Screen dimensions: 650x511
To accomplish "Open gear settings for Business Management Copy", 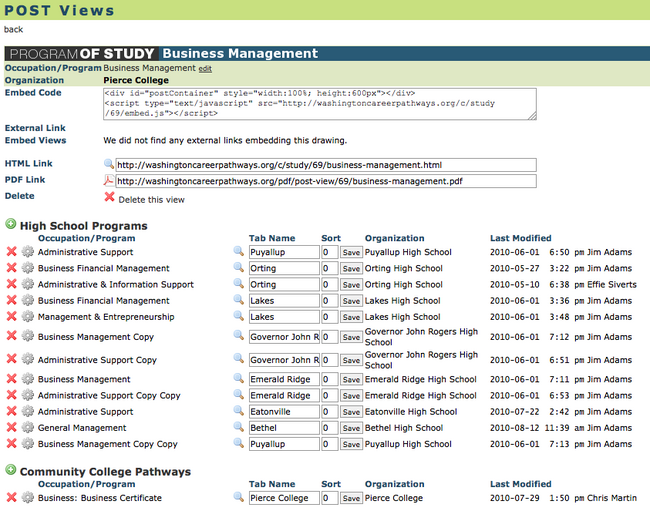I will [x=28, y=335].
